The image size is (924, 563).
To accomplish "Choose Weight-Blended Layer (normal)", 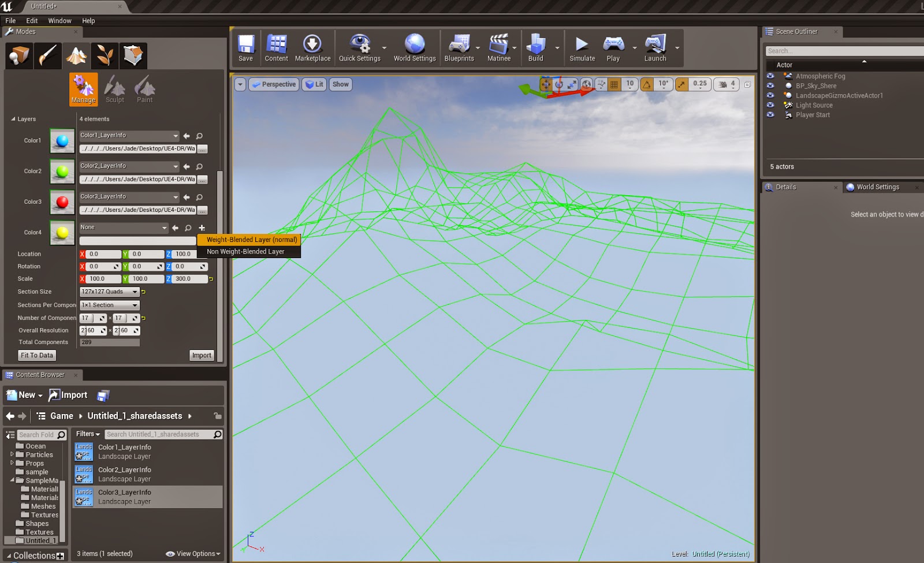I will (x=249, y=240).
